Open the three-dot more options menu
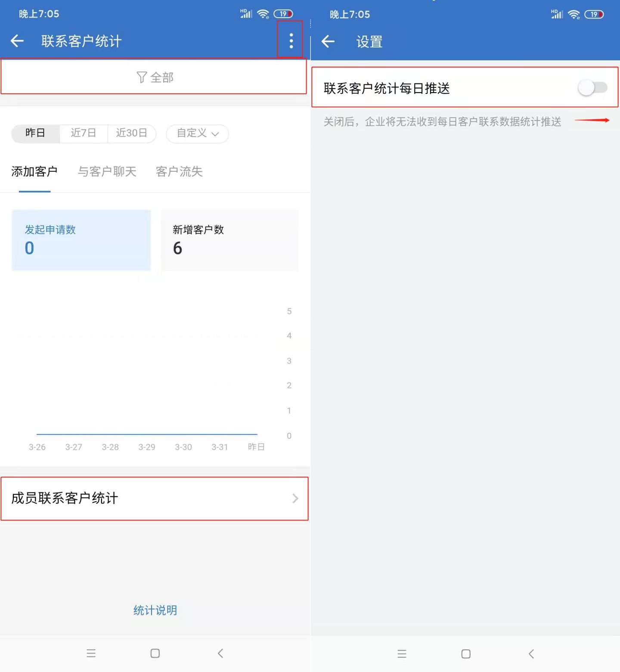Viewport: 620px width, 672px height. pyautogui.click(x=291, y=41)
